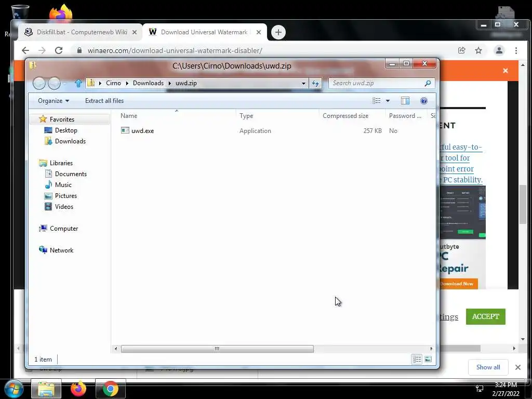
Task: Select Desktop in navigation pane
Action: click(x=66, y=130)
